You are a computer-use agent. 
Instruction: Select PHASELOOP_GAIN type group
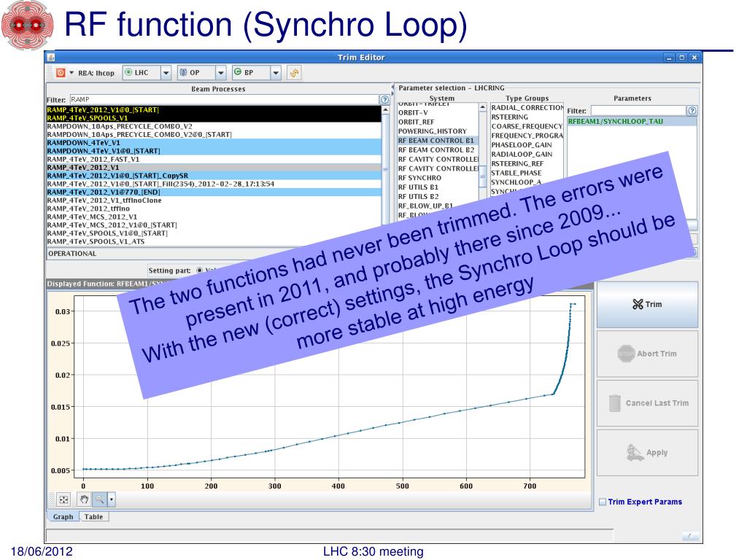[x=527, y=145]
